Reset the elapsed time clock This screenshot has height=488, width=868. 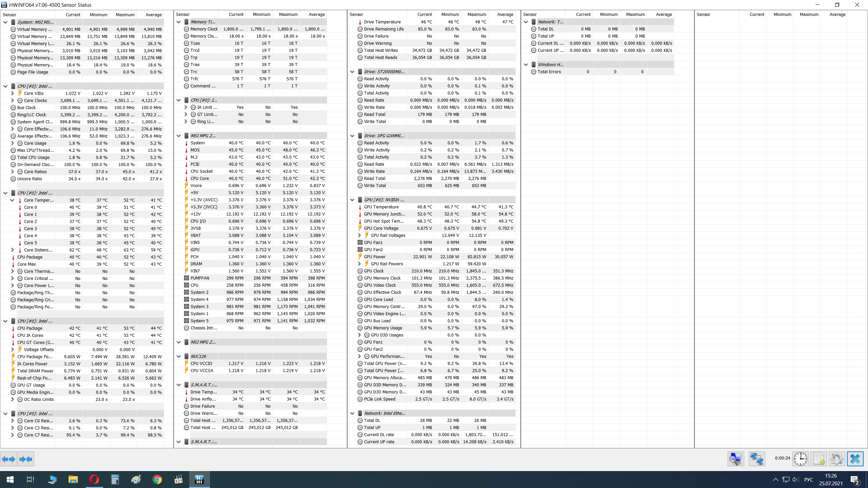801,459
